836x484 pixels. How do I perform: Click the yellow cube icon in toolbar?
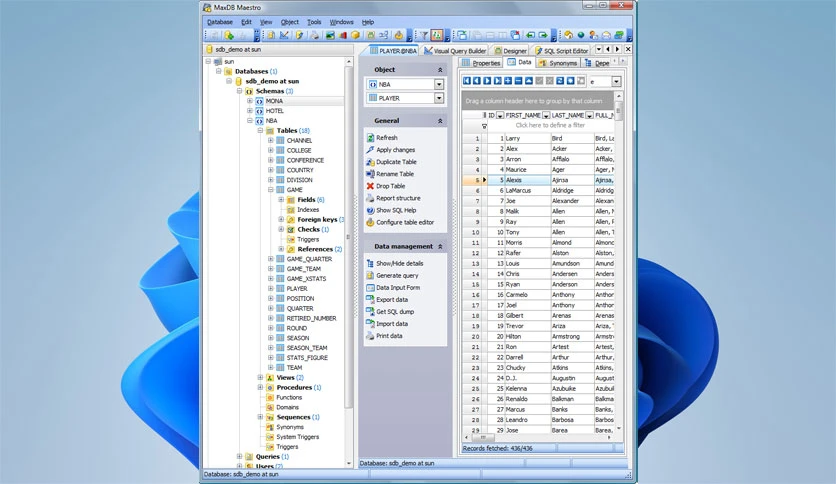click(355, 35)
